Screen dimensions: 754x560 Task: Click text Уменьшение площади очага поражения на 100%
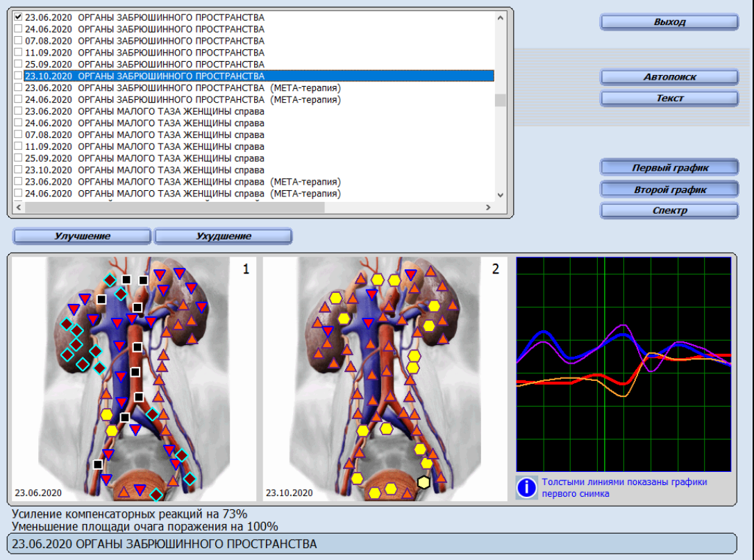tap(144, 527)
